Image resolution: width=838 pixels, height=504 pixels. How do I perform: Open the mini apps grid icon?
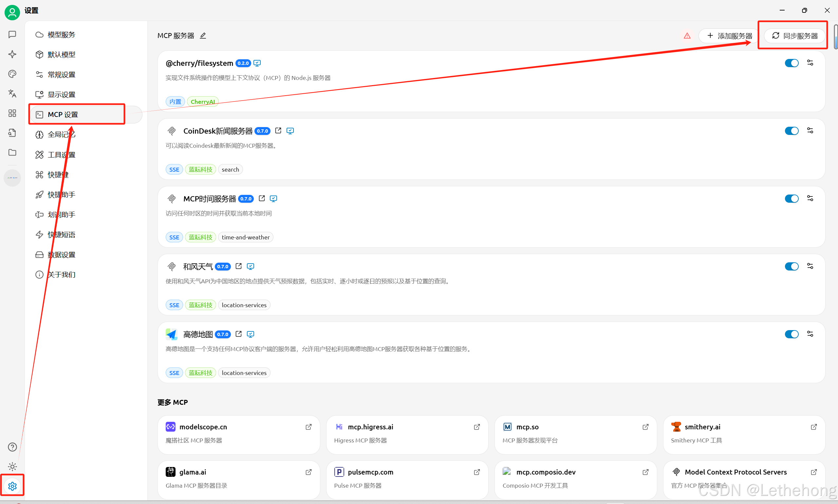pyautogui.click(x=12, y=113)
